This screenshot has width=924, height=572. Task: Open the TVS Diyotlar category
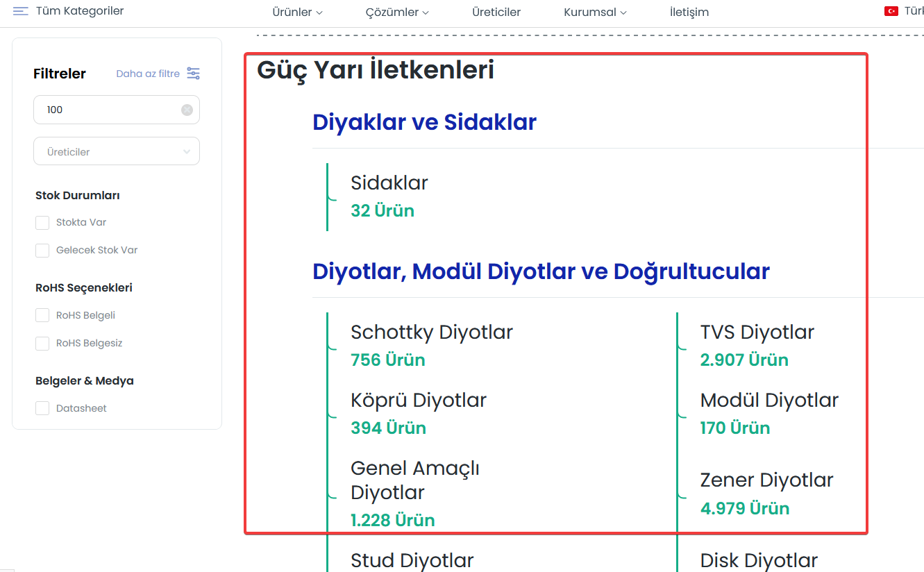[757, 333]
